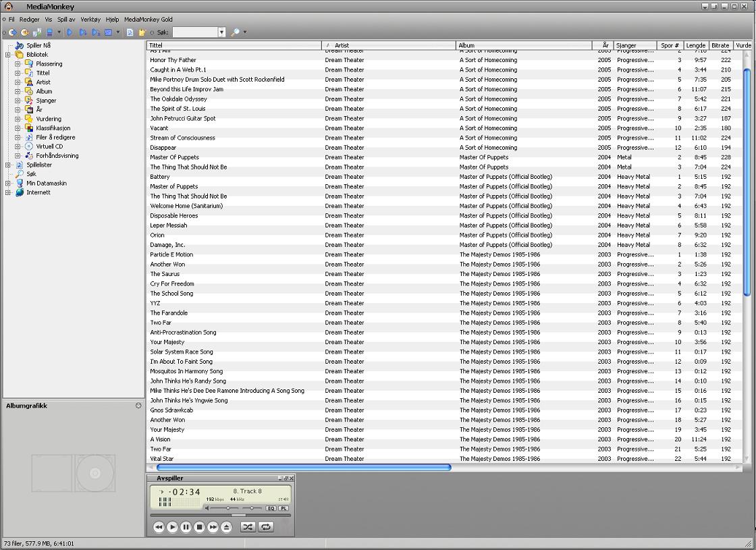Viewport: 756px width, 550px height.
Task: Click the Klassifikasjon node icon
Action: pos(29,128)
